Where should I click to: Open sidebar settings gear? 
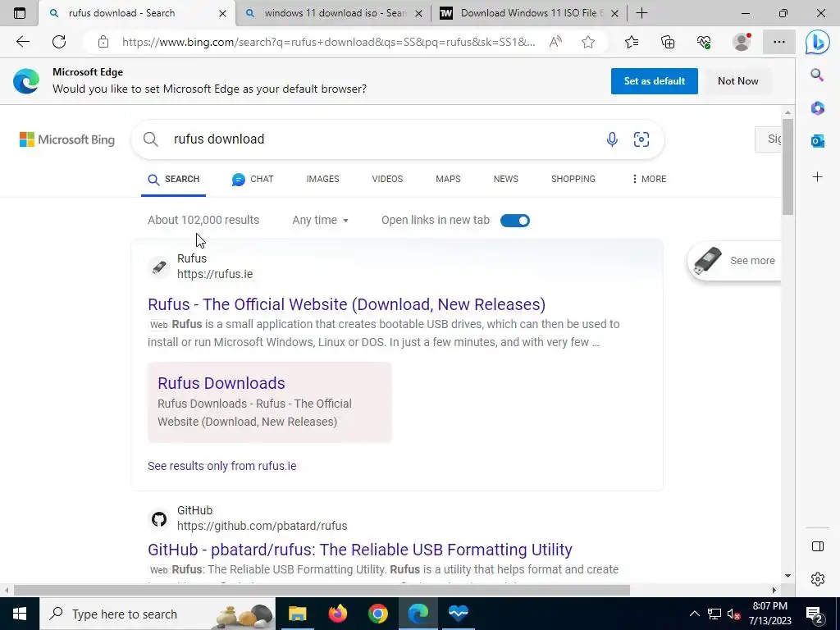818,579
